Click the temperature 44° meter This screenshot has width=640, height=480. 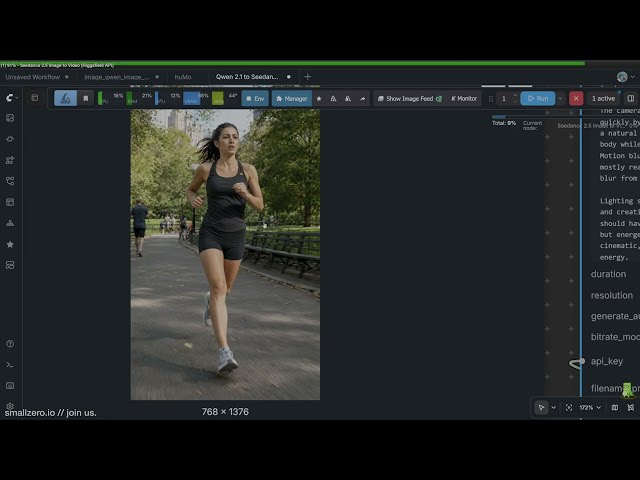click(x=225, y=98)
